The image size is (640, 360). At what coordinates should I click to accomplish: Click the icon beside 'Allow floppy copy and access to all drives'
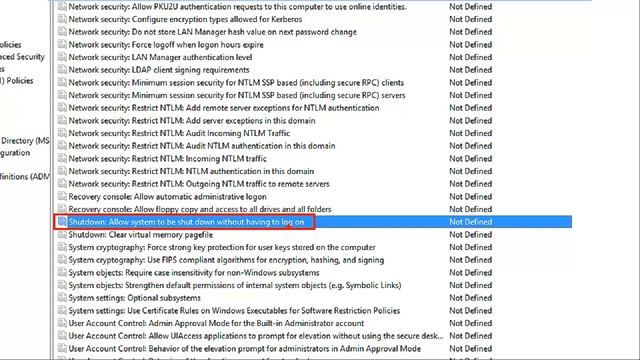point(62,209)
